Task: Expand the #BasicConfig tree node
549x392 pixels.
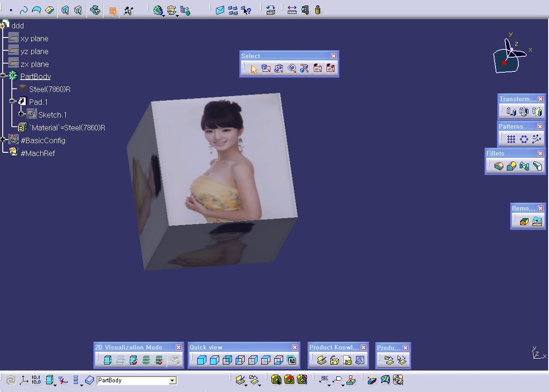Action: (x=3, y=140)
